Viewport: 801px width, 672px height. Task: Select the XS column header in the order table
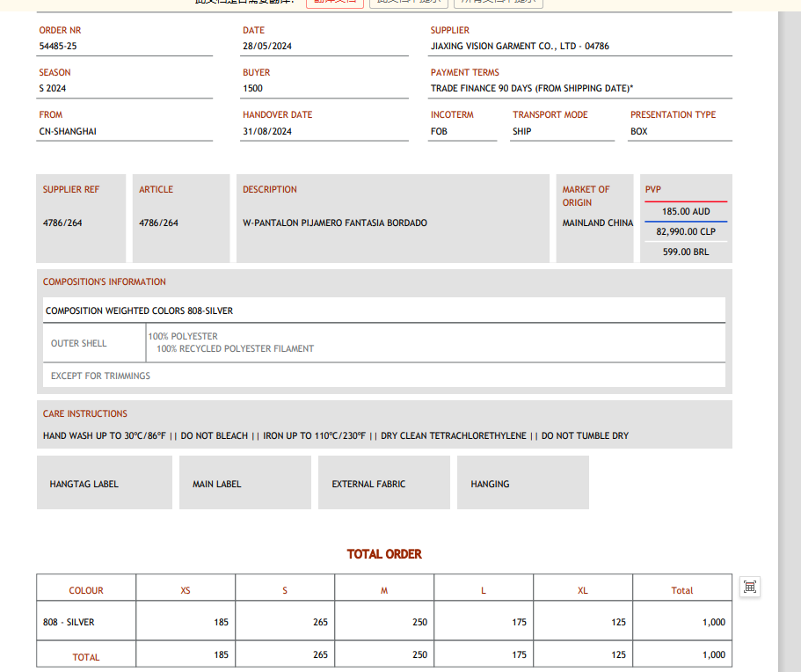(x=186, y=590)
